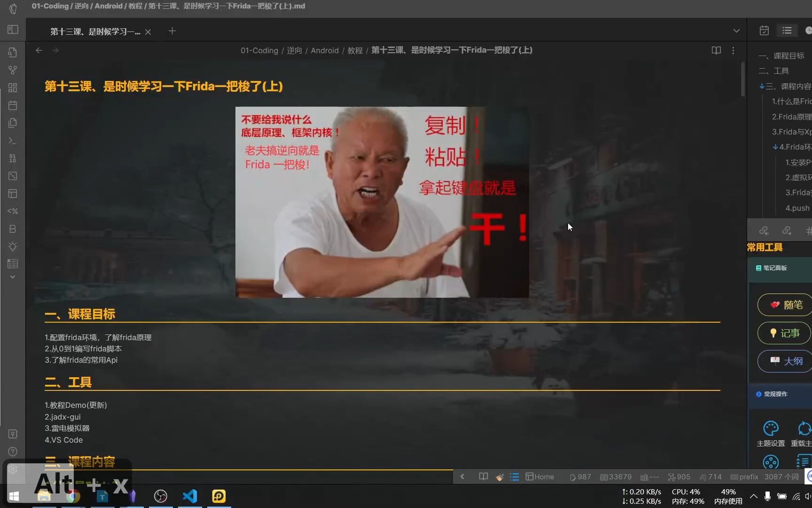Navigate back with the left arrow

point(39,50)
